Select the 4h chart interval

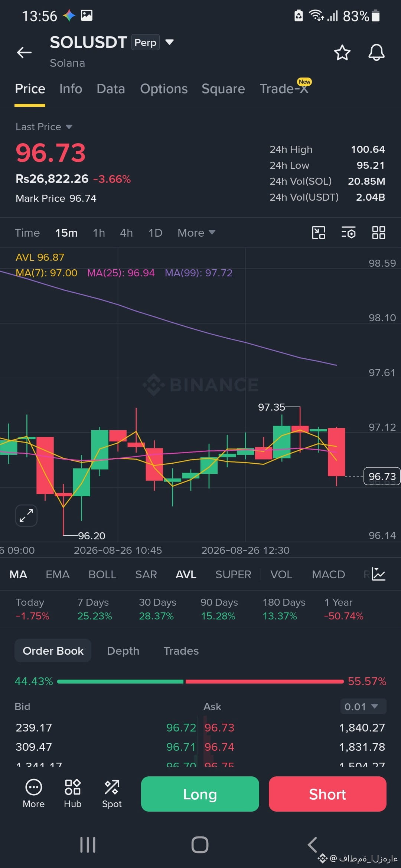[126, 233]
